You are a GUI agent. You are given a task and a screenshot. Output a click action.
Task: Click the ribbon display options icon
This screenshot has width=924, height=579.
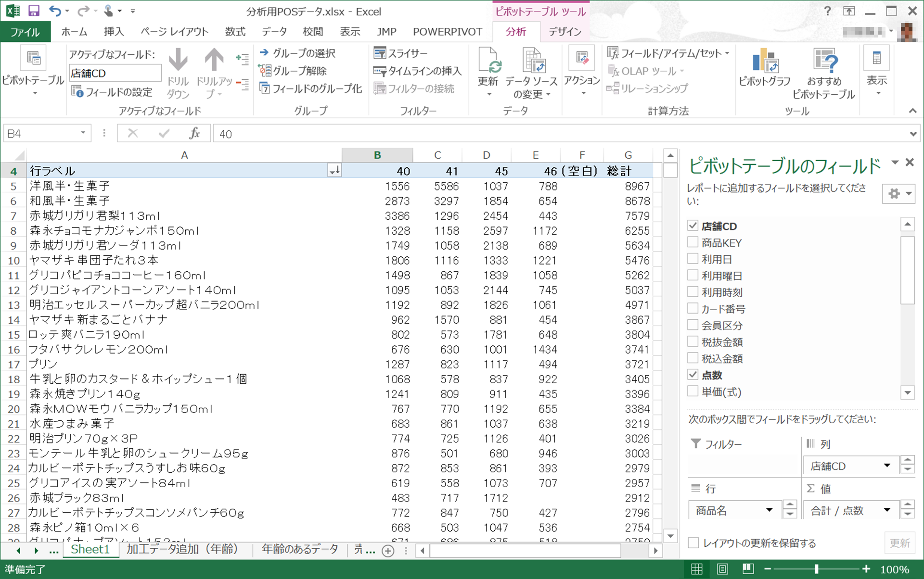click(848, 11)
